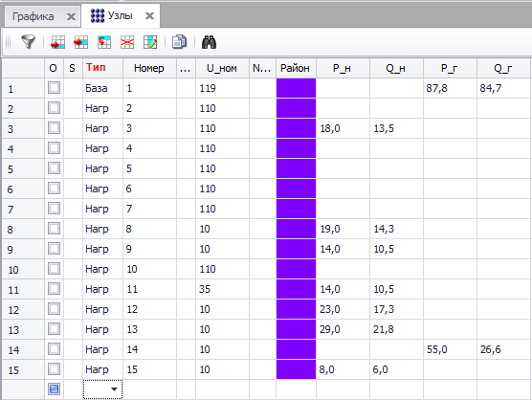Select the P_н cell with value 29,0
Viewport: 532px width, 400px height.
click(343, 329)
